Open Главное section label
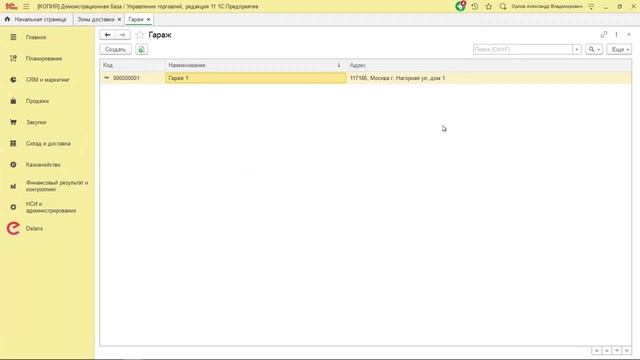The image size is (640, 360). pos(36,37)
